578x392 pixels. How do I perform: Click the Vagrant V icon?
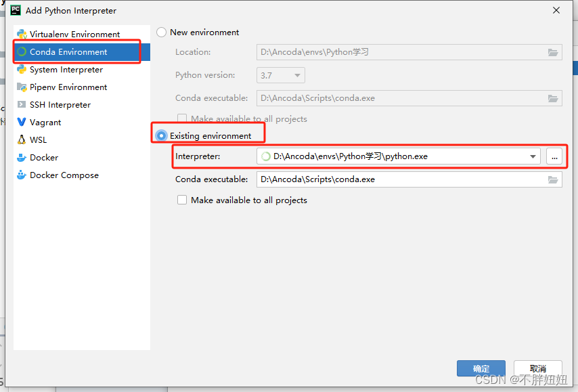(x=22, y=122)
